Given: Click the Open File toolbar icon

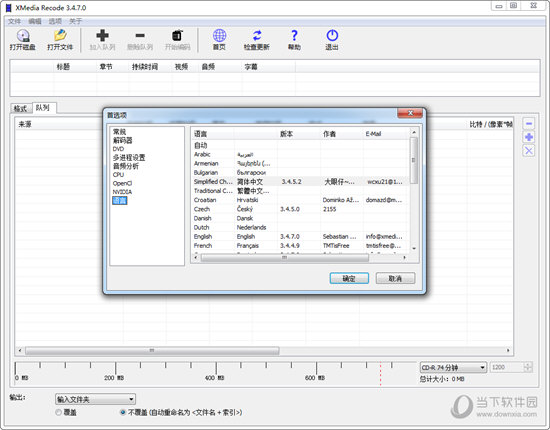Looking at the screenshot, I should tap(60, 35).
